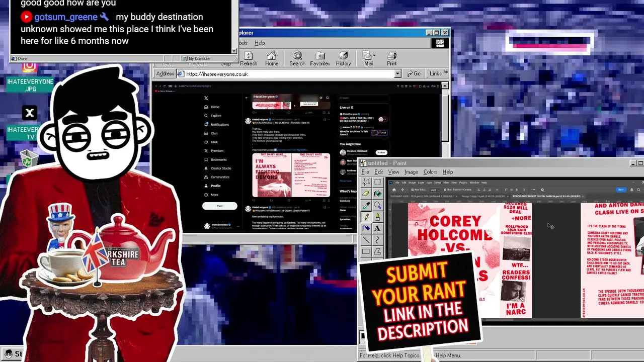The width and height of the screenshot is (644, 362).
Task: Click the Mail toolbar icon in Explorer
Action: coord(368,58)
